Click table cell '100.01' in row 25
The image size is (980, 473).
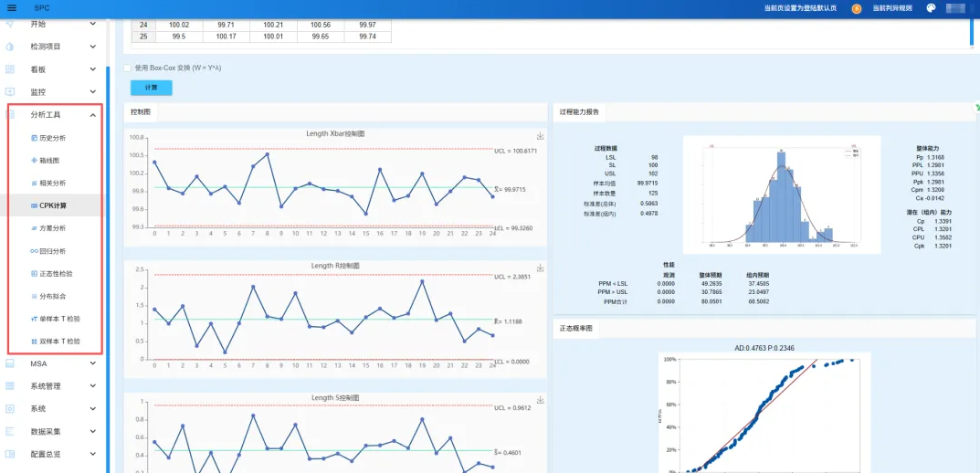click(x=273, y=37)
